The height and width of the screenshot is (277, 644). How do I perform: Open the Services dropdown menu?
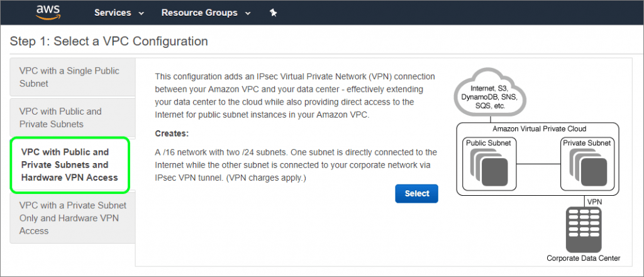point(119,13)
